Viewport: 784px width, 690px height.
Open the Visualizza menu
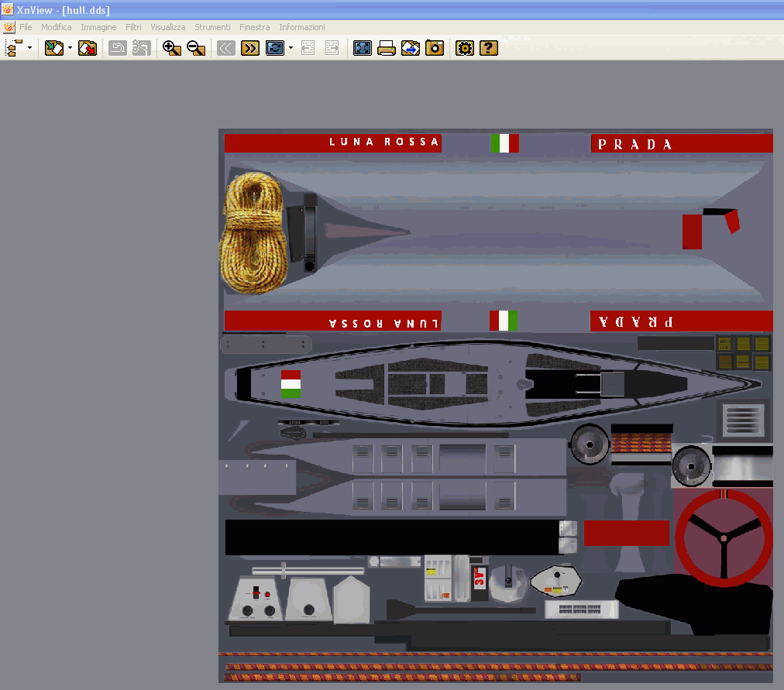(168, 27)
